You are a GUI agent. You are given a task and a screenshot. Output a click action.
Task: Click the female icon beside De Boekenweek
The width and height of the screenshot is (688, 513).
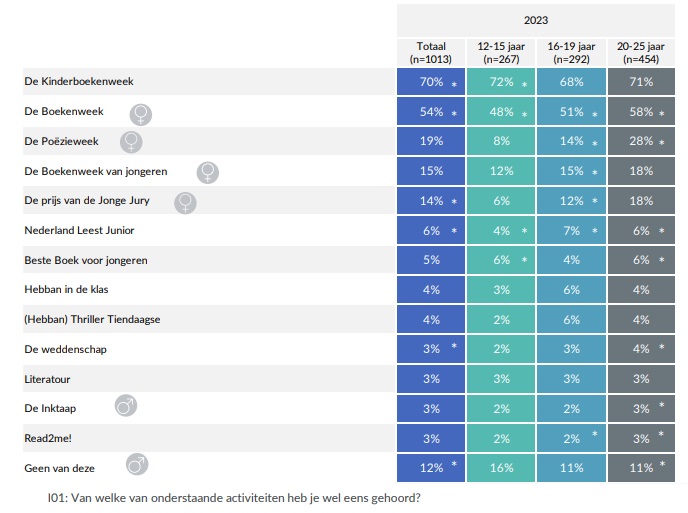click(142, 112)
